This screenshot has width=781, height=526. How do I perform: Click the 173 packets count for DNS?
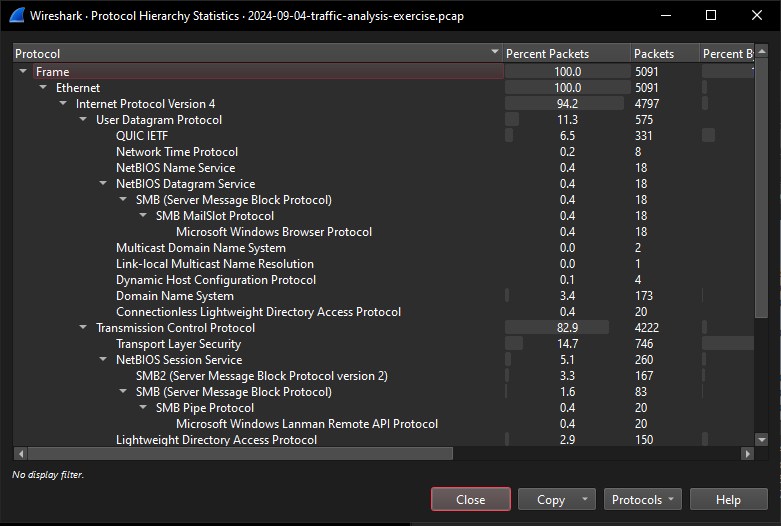coord(644,295)
